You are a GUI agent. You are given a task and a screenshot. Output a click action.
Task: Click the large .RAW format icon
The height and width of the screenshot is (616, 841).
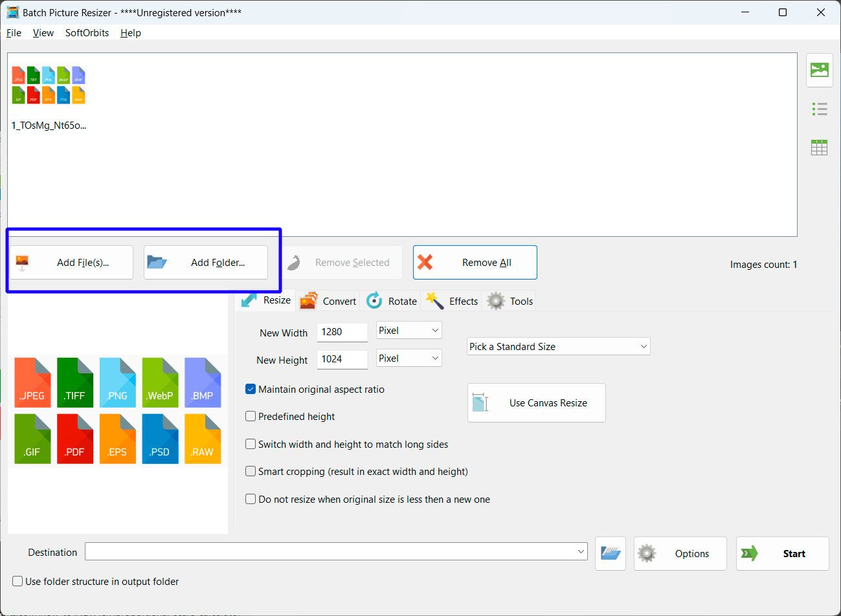click(x=203, y=439)
